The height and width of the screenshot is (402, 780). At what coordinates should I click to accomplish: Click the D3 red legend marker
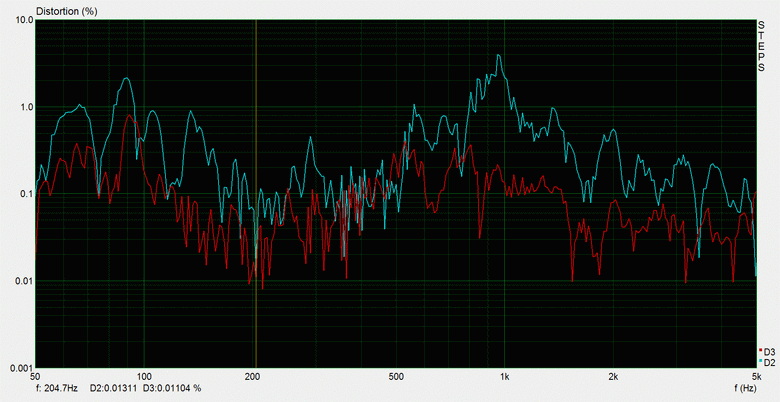pyautogui.click(x=761, y=351)
